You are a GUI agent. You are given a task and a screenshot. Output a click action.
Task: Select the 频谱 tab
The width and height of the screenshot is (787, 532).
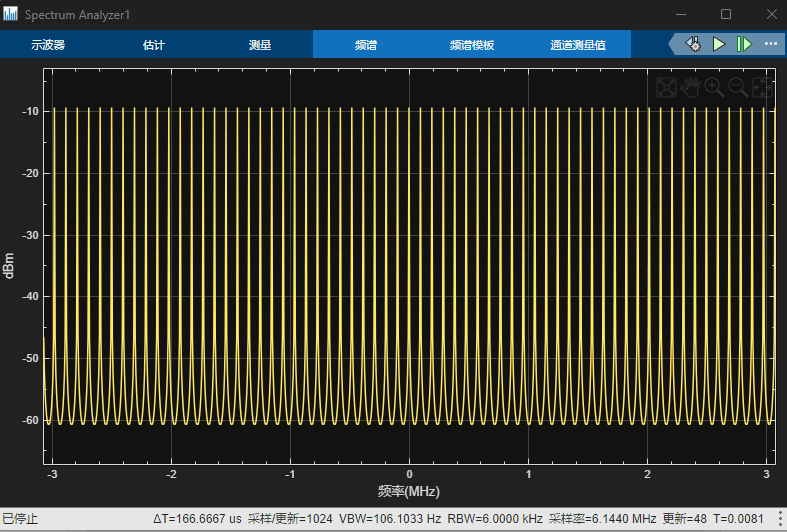tap(366, 45)
